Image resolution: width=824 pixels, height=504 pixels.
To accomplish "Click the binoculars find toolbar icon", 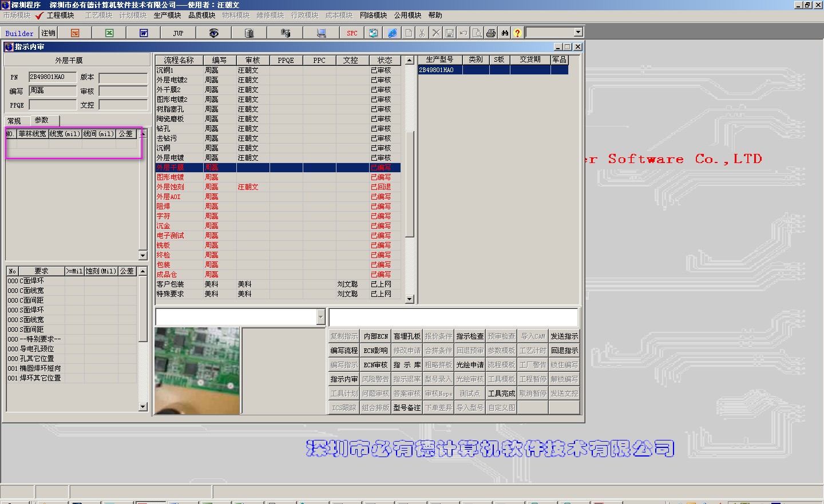I will tap(505, 33).
